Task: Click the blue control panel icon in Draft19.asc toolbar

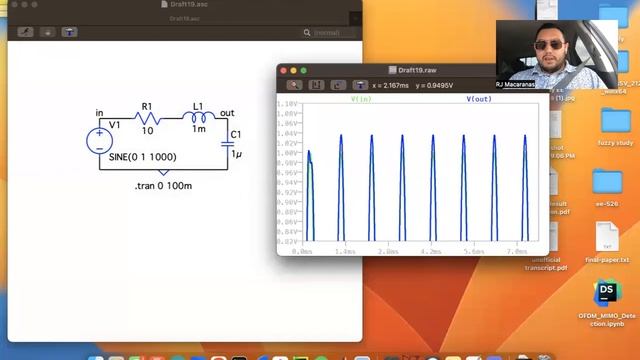Action: coord(69,32)
